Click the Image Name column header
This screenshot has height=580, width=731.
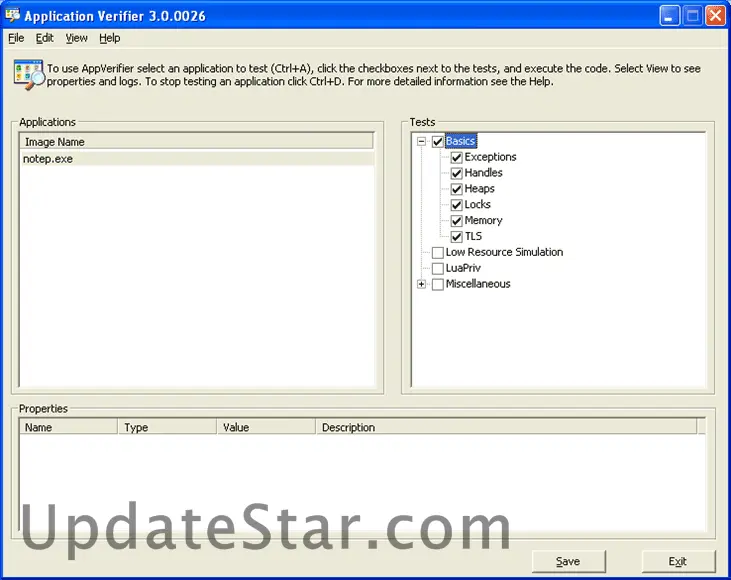[197, 142]
